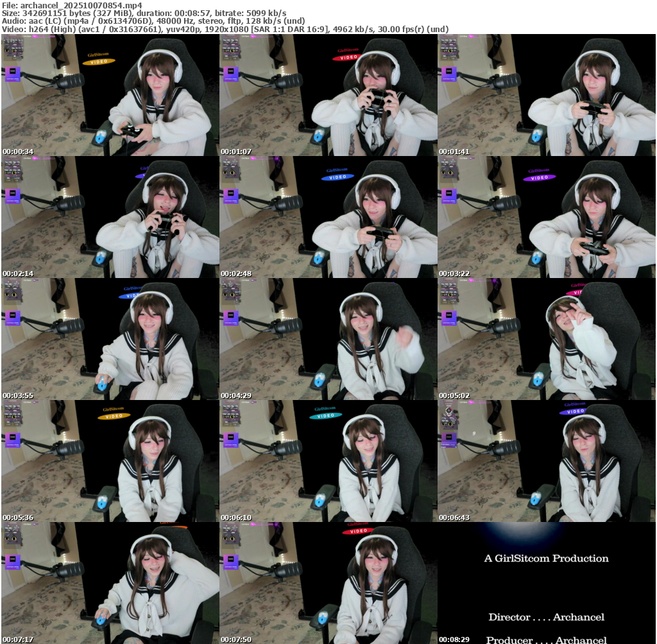Click the orange VIDEO badge in the 00:00:34 frame

pyautogui.click(x=98, y=62)
